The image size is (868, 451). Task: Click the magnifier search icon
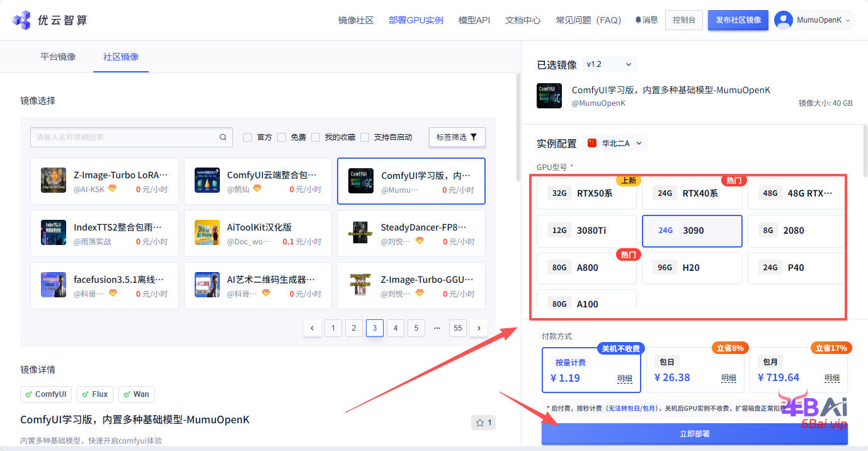(x=224, y=137)
